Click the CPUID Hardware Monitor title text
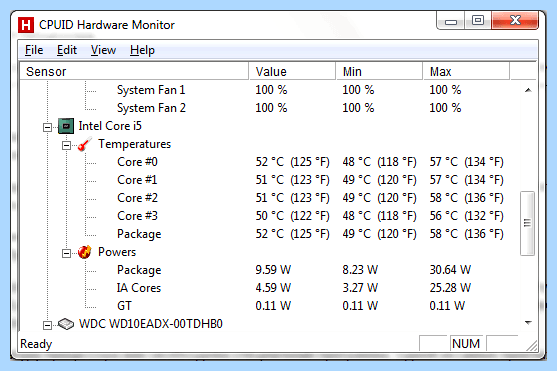Screen dimensions: 557x371 click(x=107, y=25)
